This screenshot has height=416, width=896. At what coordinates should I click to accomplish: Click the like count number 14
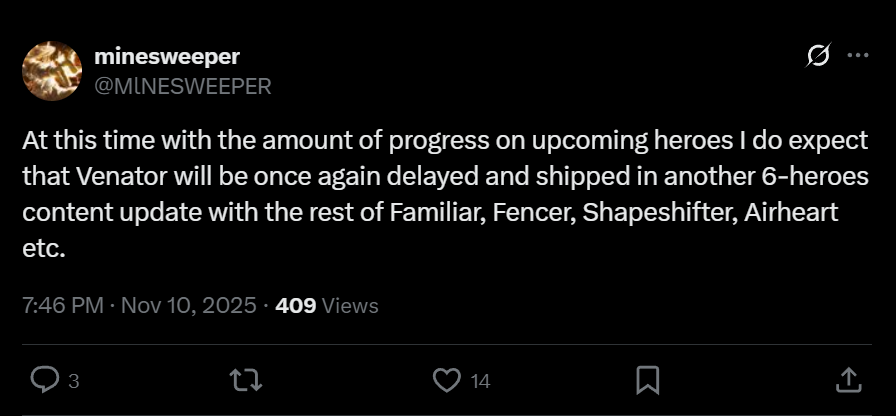click(x=481, y=381)
